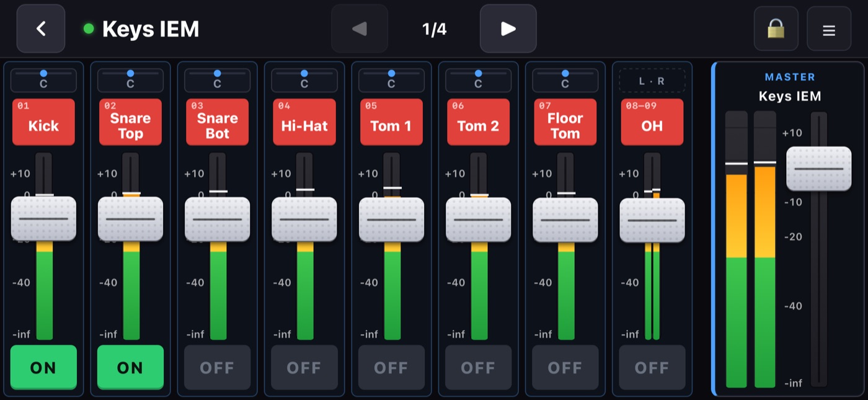
Task: Click the -40 mark on Kick scale
Action: click(x=22, y=282)
